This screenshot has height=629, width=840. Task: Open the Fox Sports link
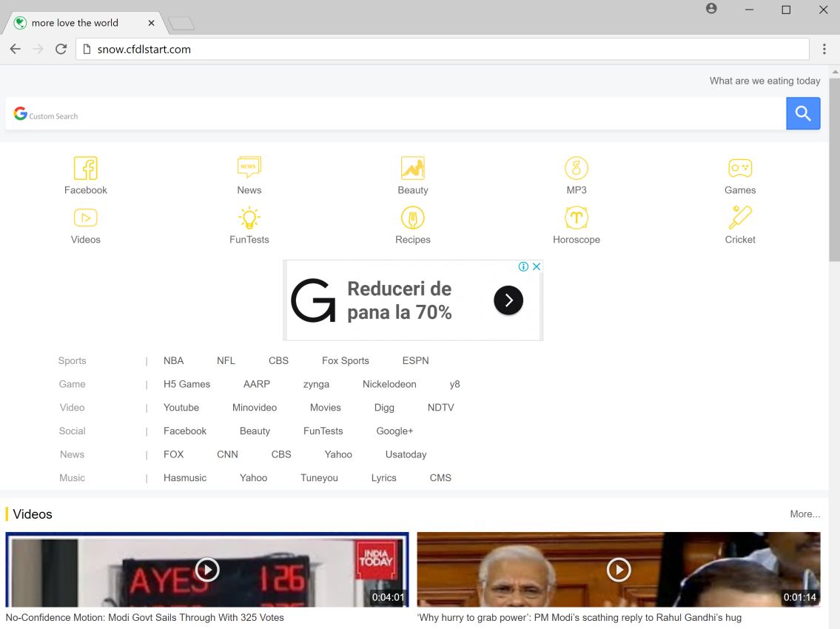(346, 360)
